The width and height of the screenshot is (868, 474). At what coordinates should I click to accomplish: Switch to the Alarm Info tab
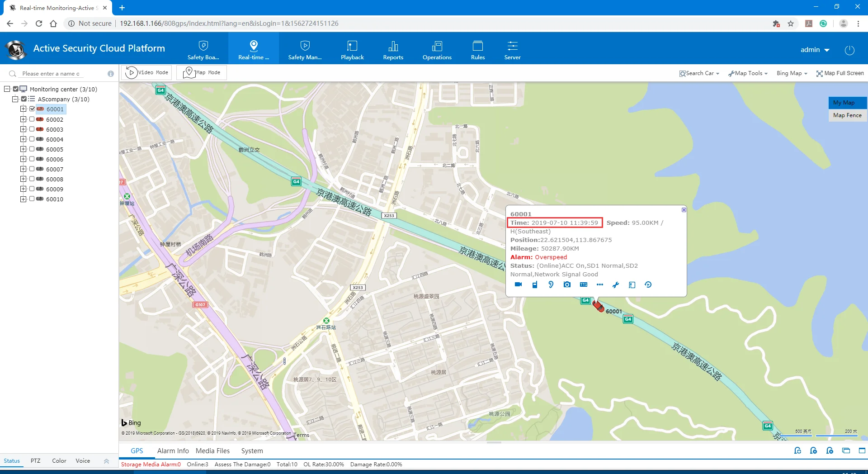(x=173, y=450)
